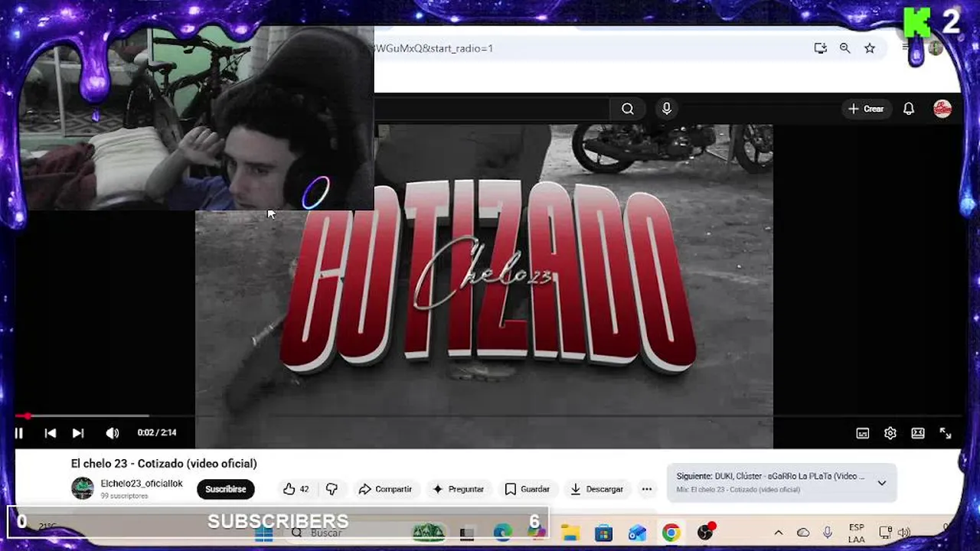Viewport: 980px width, 551px height.
Task: Open Microsoft Store from taskbar
Action: click(603, 533)
